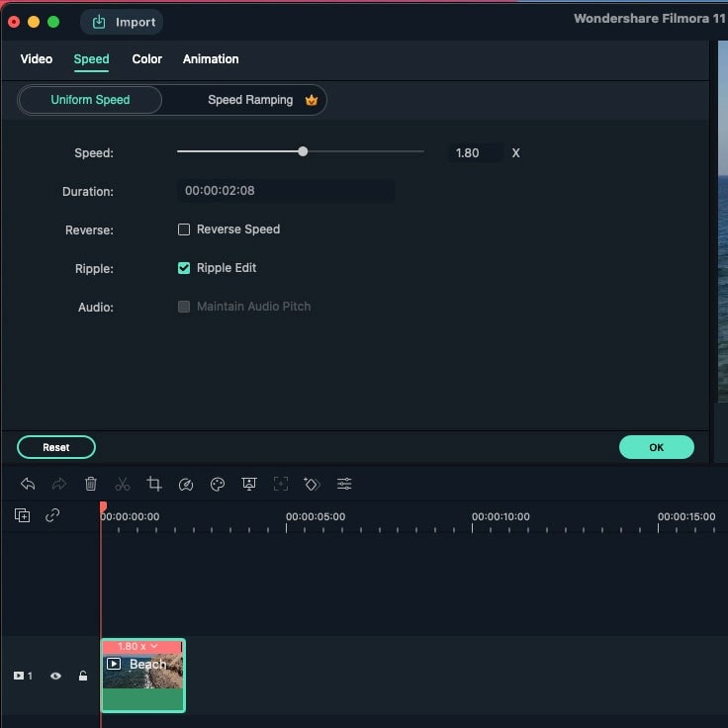The image size is (728, 728).
Task: Click the redo arrow icon
Action: [x=59, y=484]
